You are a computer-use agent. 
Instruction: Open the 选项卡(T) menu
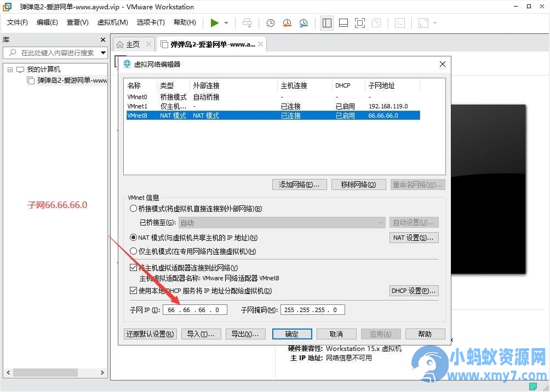click(x=151, y=22)
